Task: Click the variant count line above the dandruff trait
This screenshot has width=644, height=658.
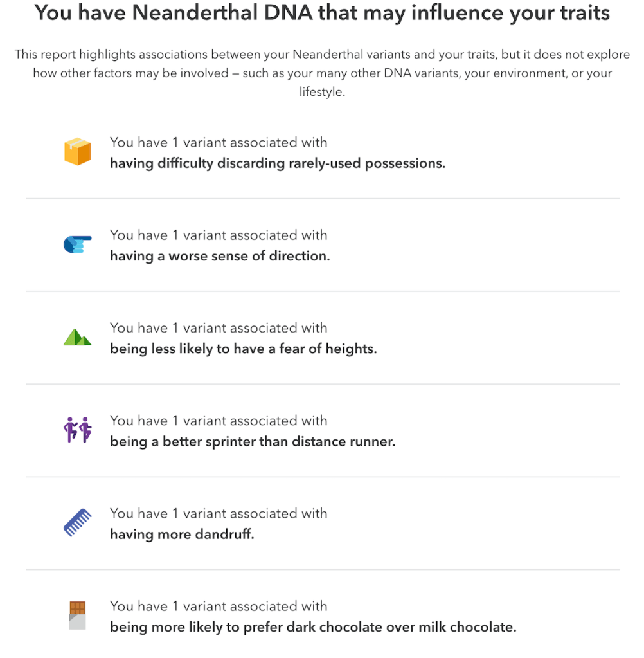Action: point(219,513)
